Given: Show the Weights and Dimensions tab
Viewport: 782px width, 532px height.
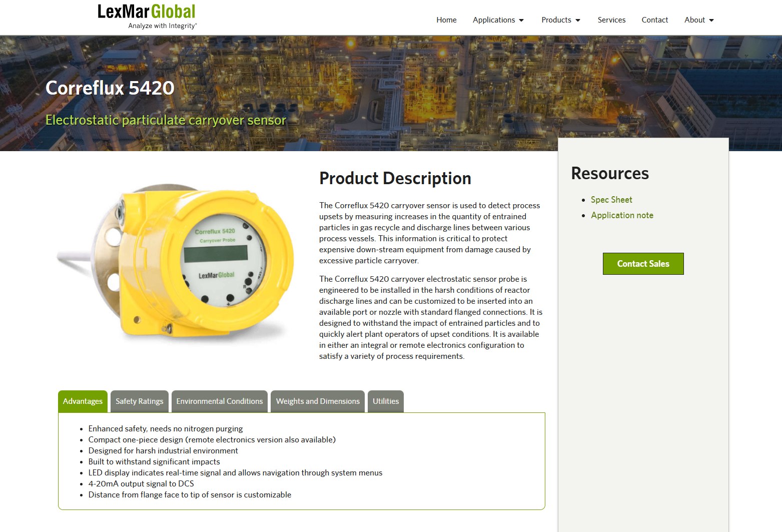Looking at the screenshot, I should (318, 401).
